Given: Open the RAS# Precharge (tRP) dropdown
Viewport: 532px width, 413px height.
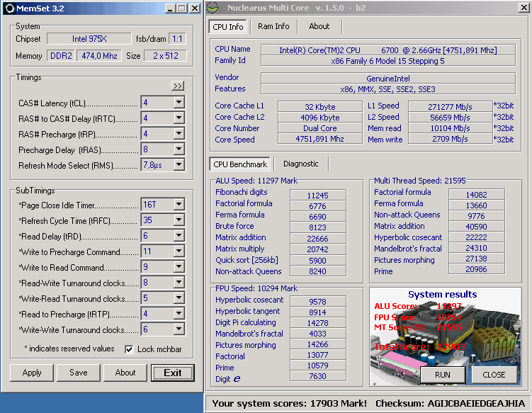Looking at the screenshot, I should pyautogui.click(x=179, y=133).
